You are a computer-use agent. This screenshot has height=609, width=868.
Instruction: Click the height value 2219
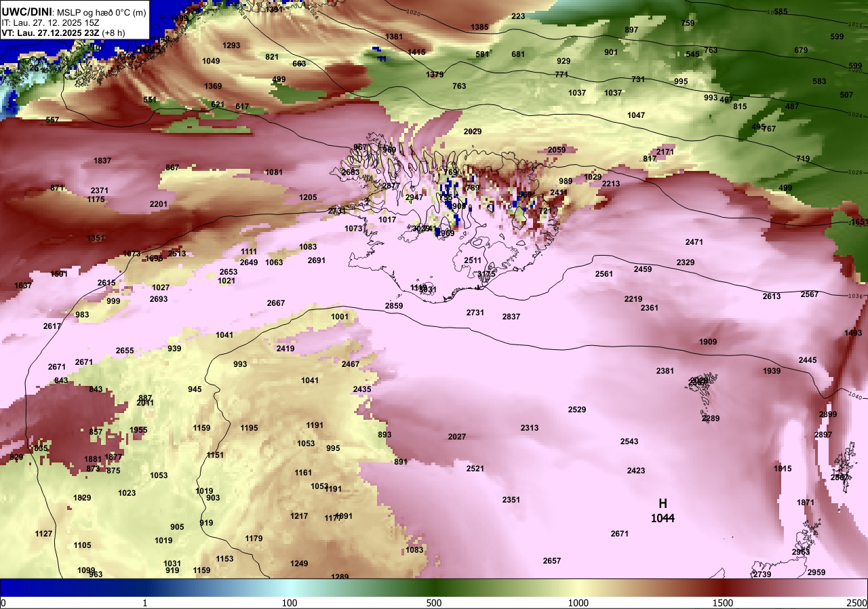633,299
